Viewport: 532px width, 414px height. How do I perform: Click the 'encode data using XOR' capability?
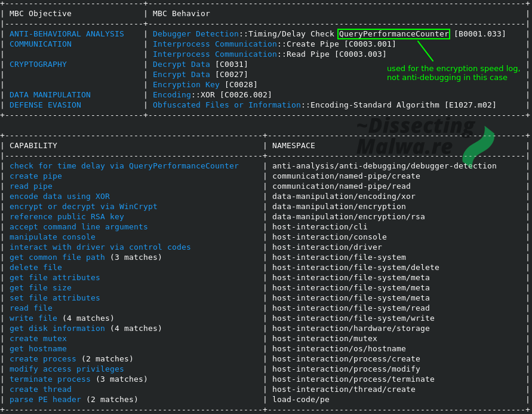tap(59, 197)
